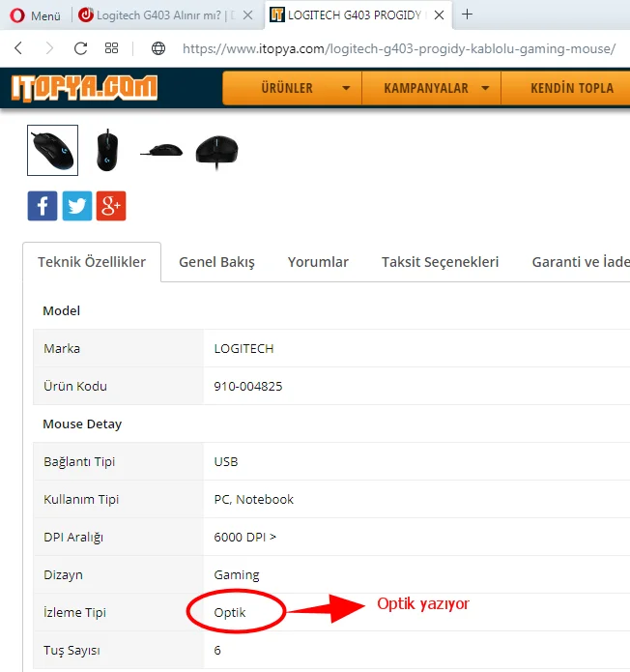Image resolution: width=630 pixels, height=672 pixels.
Task: Open the KENDİN TOPLA menu item
Action: click(572, 88)
